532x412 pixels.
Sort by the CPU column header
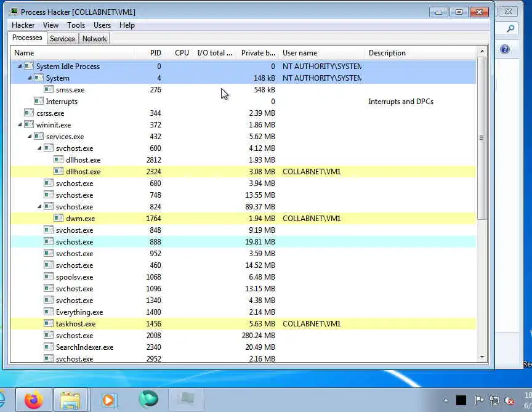click(179, 53)
